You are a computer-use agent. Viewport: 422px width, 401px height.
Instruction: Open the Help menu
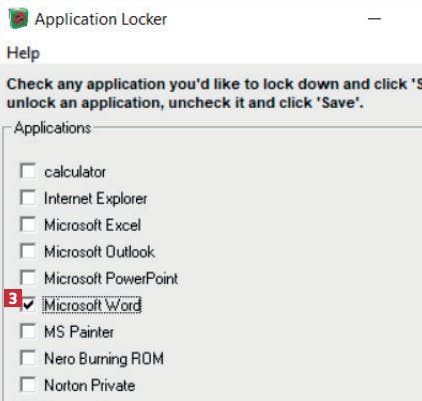pos(23,53)
